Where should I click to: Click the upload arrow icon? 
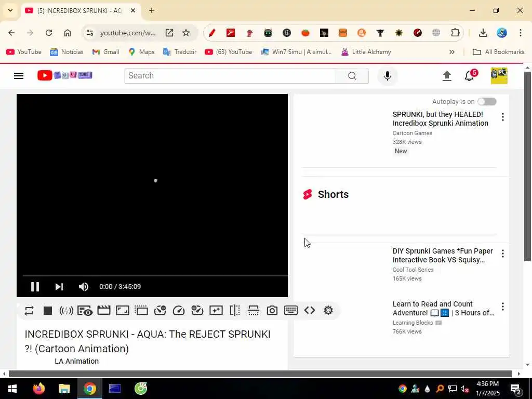pos(447,76)
